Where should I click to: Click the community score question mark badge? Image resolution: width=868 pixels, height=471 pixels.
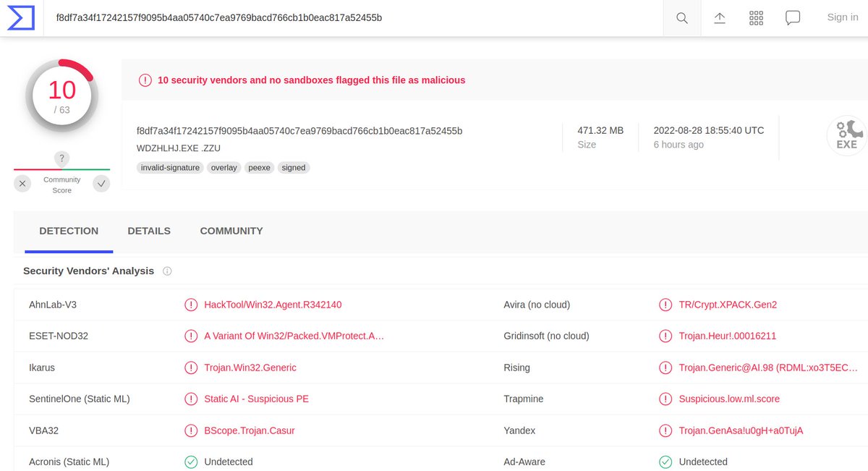pyautogui.click(x=62, y=158)
